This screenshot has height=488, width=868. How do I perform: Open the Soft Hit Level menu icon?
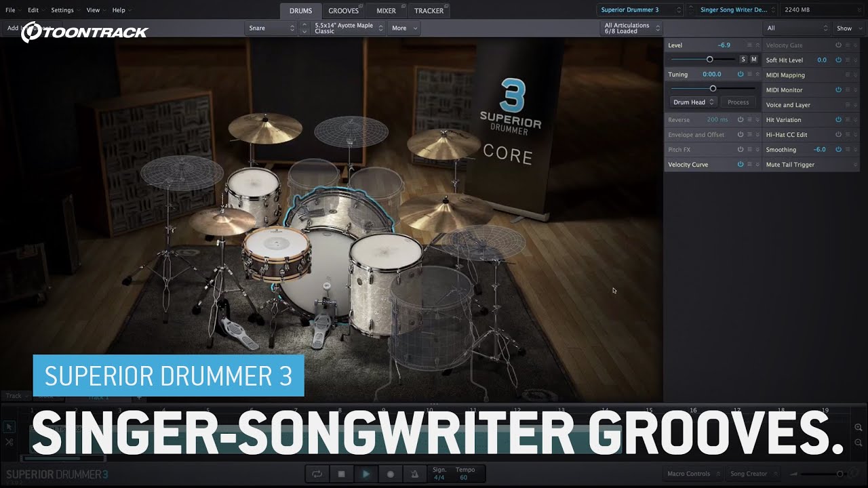(x=848, y=60)
